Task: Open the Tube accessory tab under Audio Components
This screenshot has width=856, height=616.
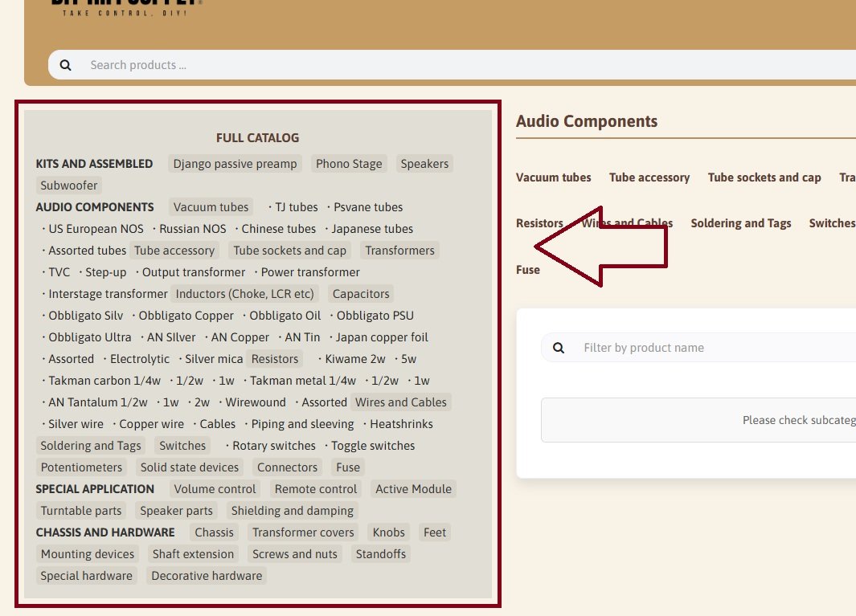Action: click(649, 177)
